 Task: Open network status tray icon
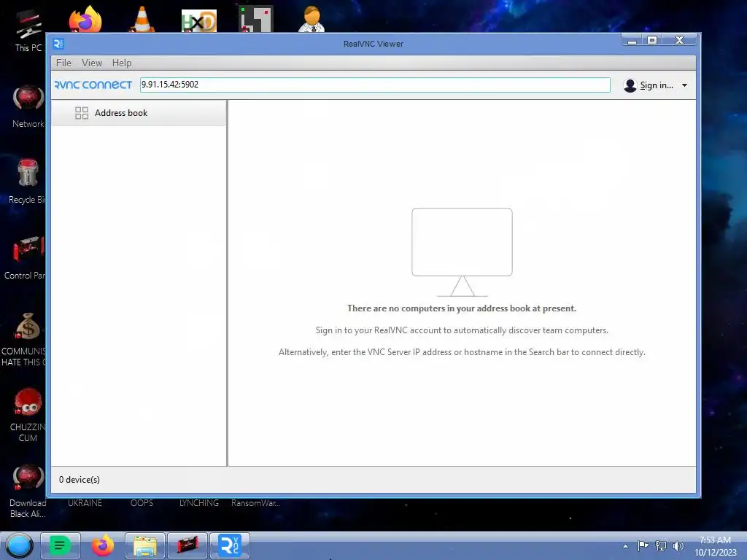click(x=660, y=545)
